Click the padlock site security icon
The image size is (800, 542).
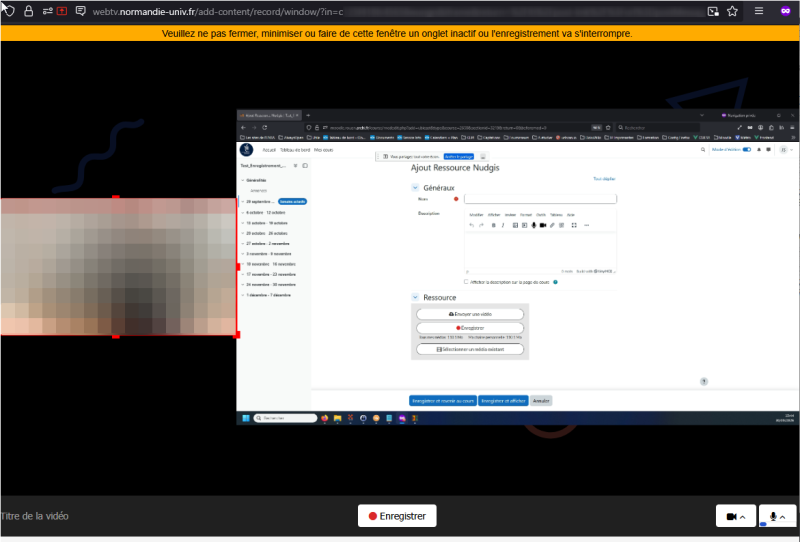coord(29,11)
